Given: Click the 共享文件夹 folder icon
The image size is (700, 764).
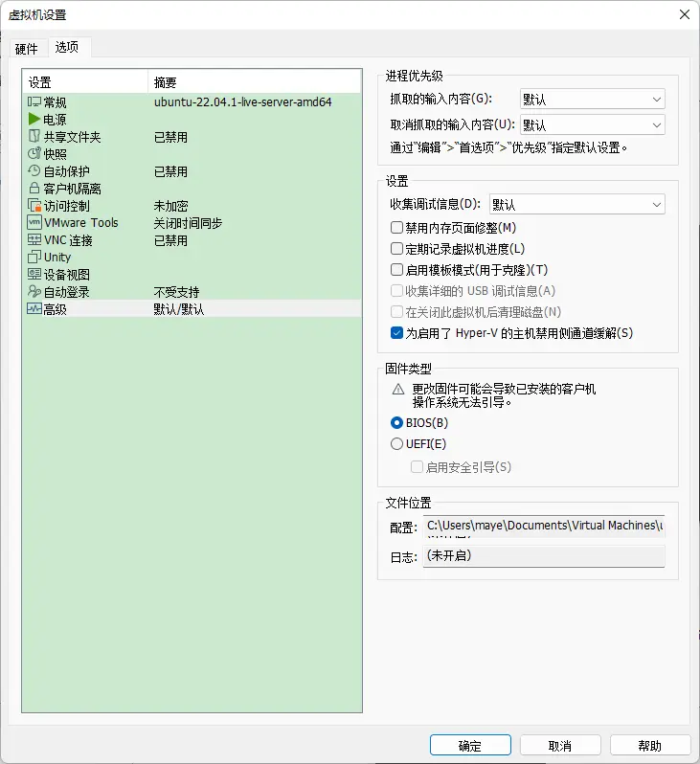Looking at the screenshot, I should tap(34, 136).
